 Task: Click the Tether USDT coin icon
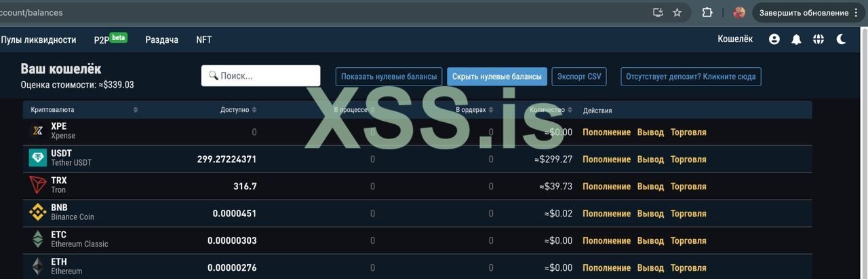coord(38,158)
